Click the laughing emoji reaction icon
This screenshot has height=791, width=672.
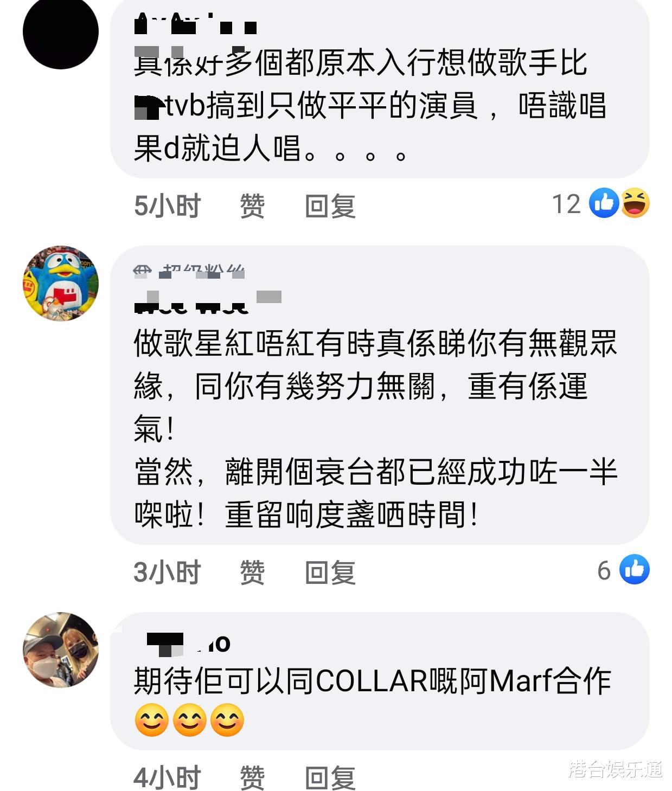[635, 203]
